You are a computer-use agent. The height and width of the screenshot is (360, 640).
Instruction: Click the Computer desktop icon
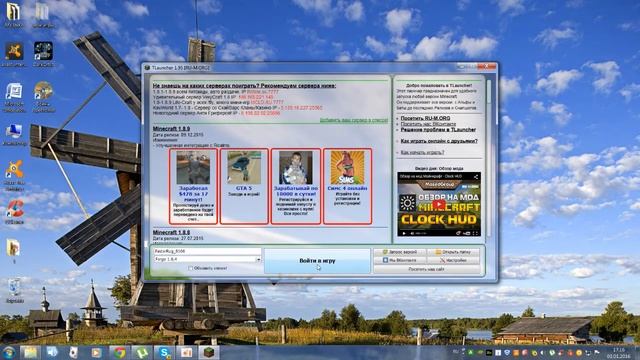[x=15, y=135]
